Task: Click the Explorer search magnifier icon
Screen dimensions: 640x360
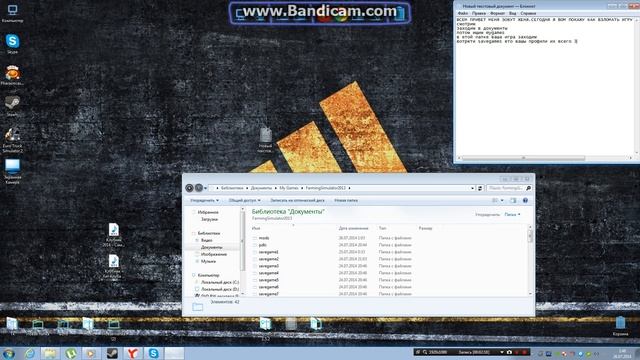Action: click(x=528, y=188)
